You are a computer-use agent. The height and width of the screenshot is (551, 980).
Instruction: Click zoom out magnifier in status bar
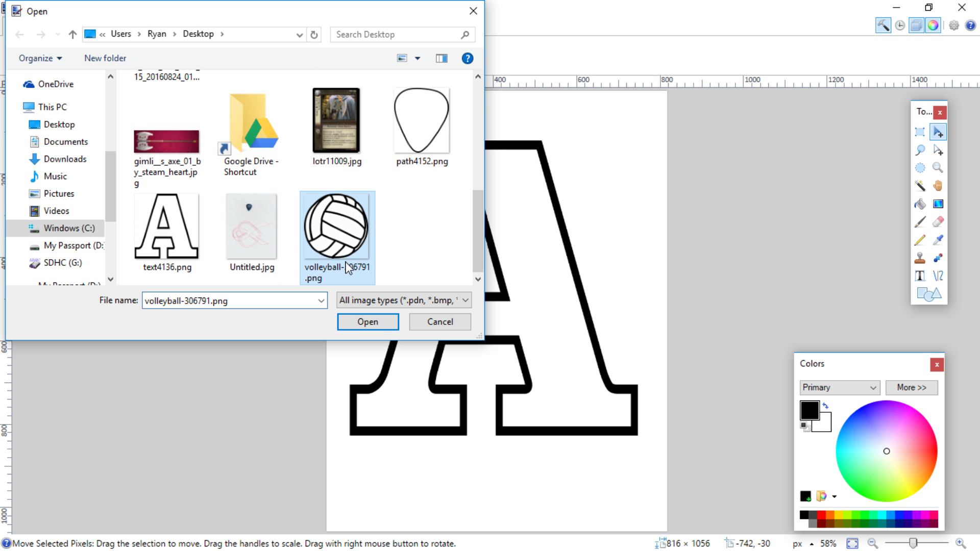coord(873,544)
